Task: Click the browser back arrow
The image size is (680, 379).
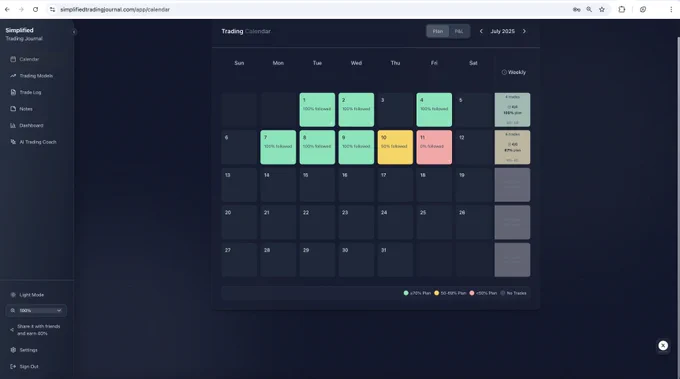Action: 7,9
